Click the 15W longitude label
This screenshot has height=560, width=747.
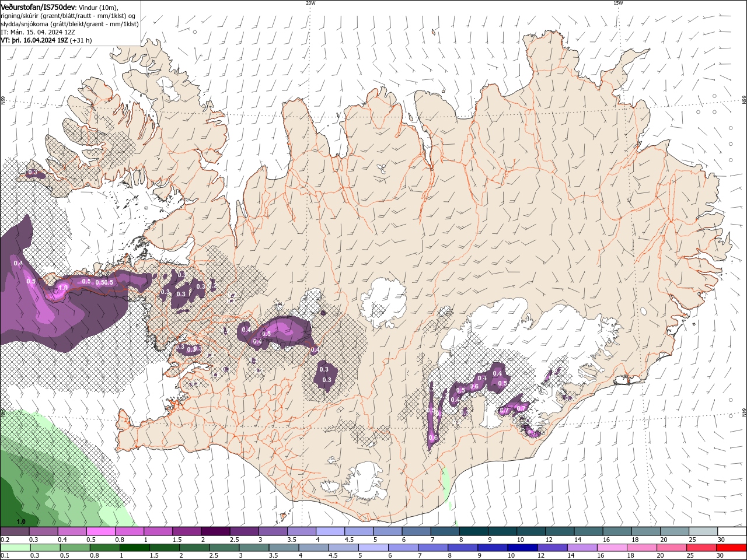point(618,2)
